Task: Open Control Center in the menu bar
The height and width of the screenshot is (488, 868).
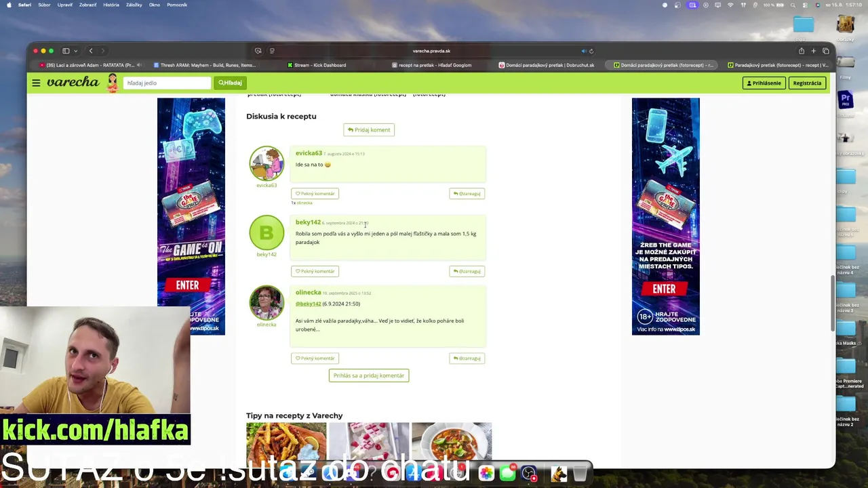Action: coord(805,5)
